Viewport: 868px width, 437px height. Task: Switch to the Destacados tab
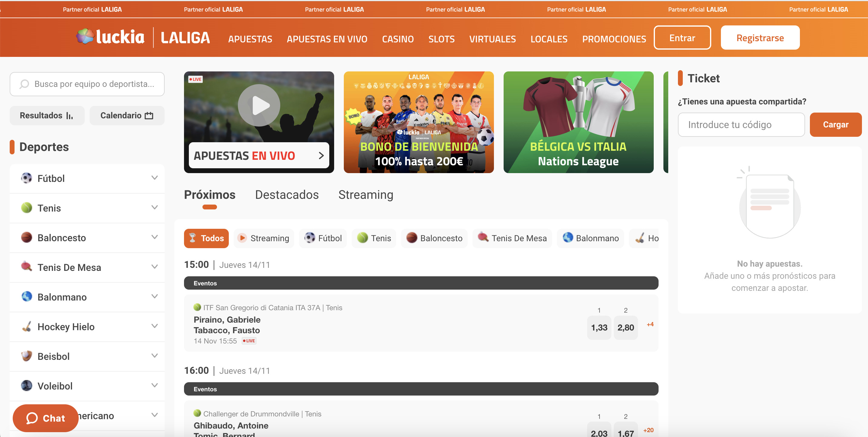click(287, 195)
